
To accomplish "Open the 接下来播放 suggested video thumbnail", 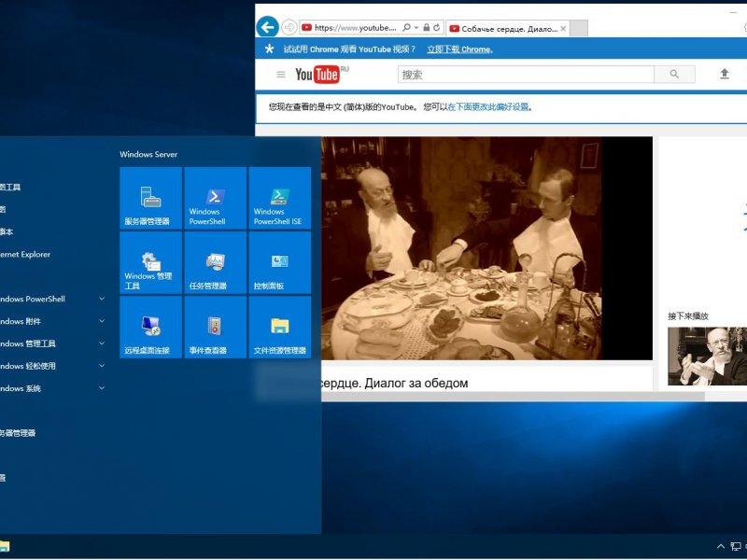I will (708, 356).
